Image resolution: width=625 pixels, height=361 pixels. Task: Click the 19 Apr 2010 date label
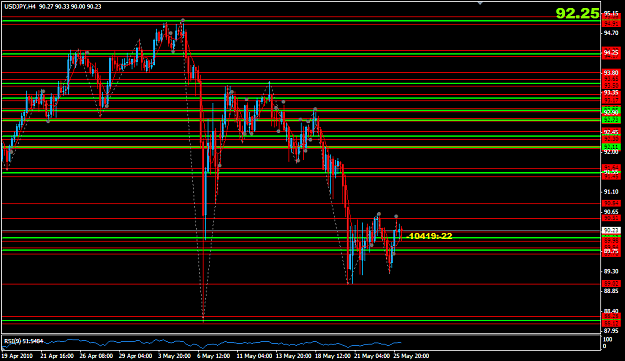click(x=17, y=356)
